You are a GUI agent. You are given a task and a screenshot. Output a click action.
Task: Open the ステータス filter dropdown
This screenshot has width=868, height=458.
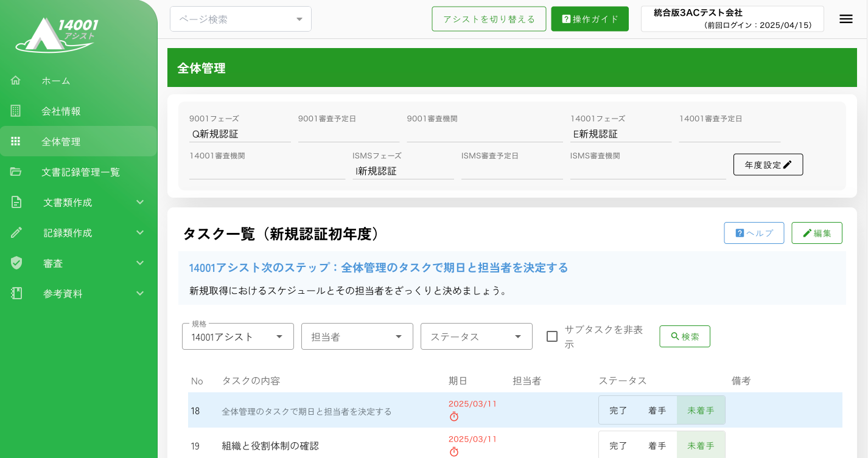pyautogui.click(x=476, y=336)
